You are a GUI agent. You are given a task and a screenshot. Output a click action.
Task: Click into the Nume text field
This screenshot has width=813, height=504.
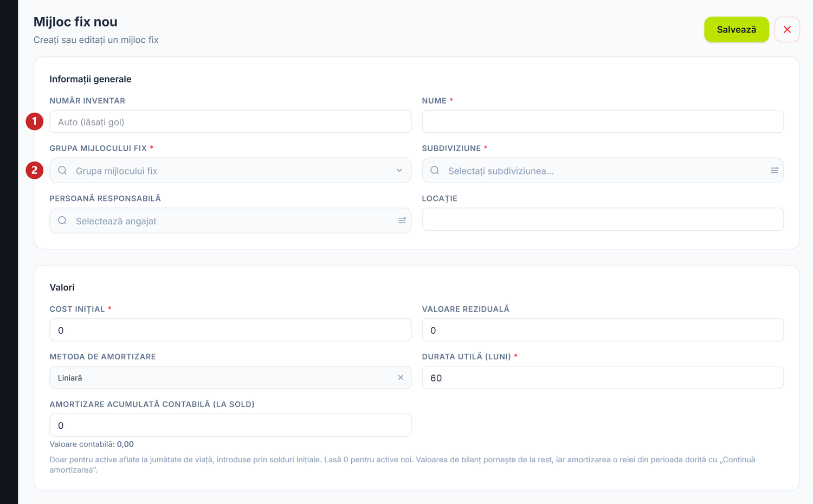click(603, 122)
